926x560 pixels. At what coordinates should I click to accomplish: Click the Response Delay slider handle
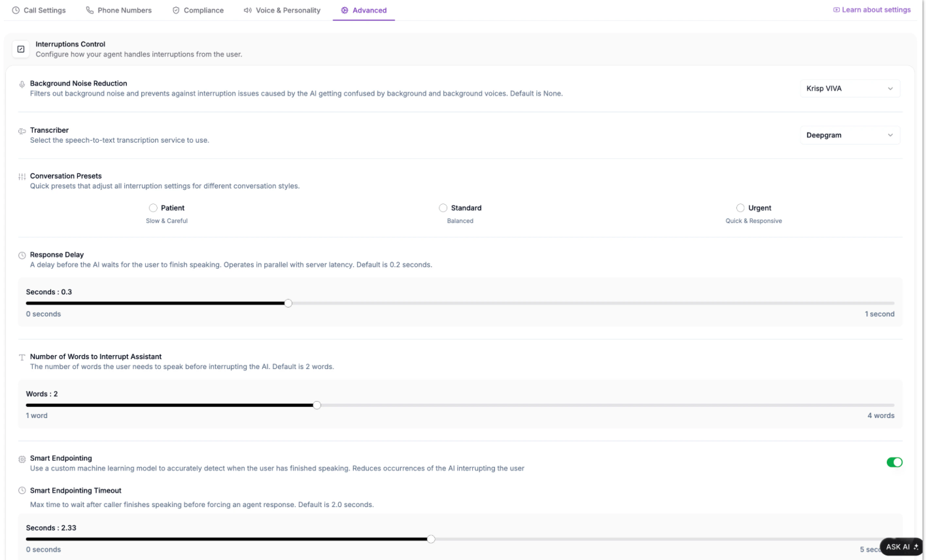coord(288,303)
